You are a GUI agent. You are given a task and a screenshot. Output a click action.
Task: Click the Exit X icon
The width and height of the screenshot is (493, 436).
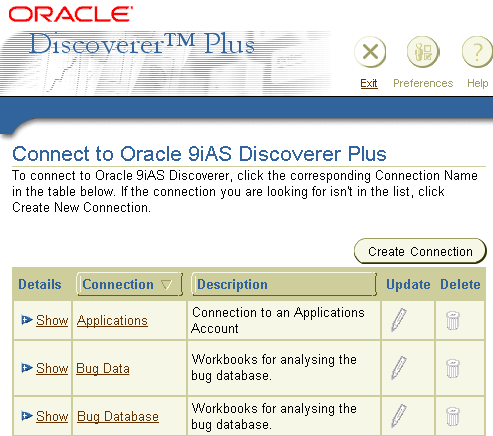(x=370, y=52)
